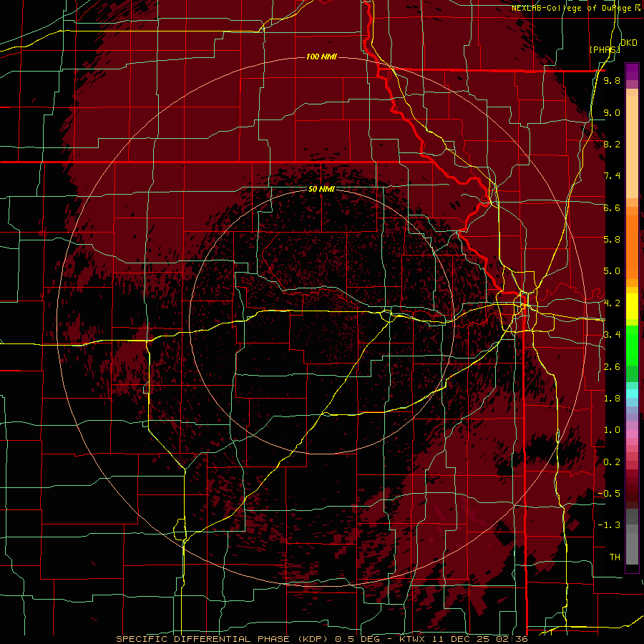This screenshot has height=644, width=644.
Task: Select the 9.0 value on the color scale
Action: [612, 112]
